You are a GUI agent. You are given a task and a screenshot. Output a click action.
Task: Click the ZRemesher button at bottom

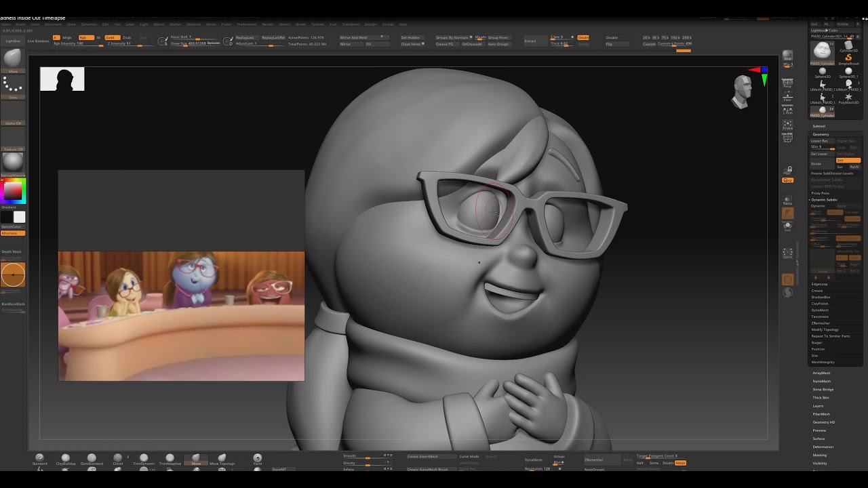(602, 460)
